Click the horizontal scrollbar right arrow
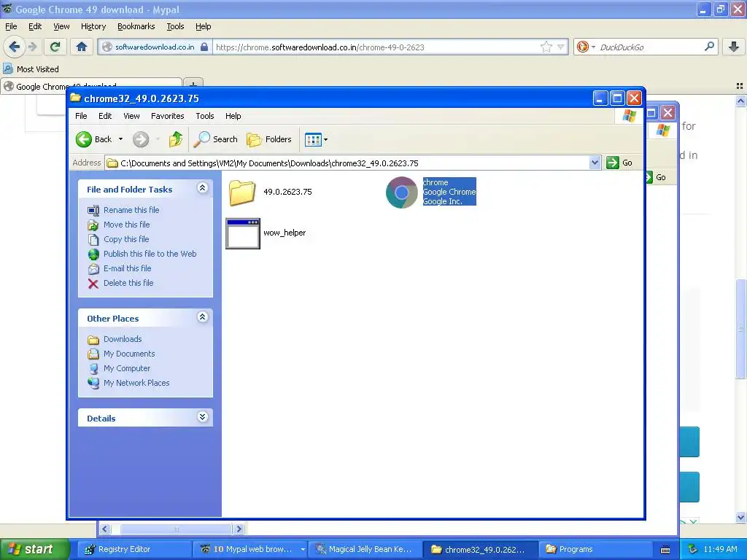This screenshot has height=560, width=747. [x=239, y=529]
